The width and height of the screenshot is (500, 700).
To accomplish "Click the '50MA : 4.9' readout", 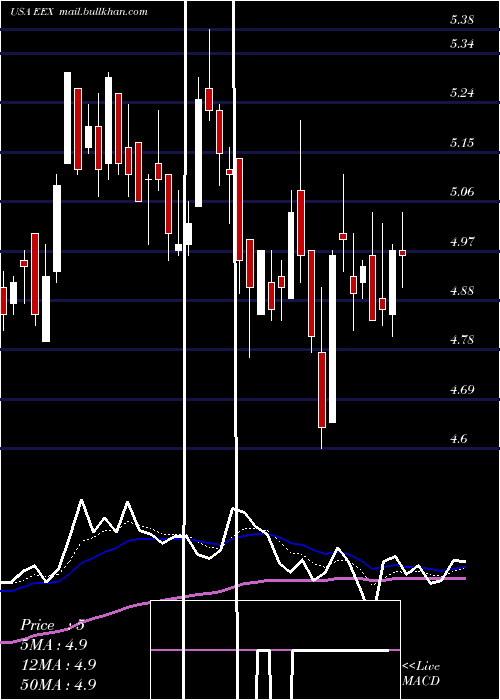I will point(58,684).
